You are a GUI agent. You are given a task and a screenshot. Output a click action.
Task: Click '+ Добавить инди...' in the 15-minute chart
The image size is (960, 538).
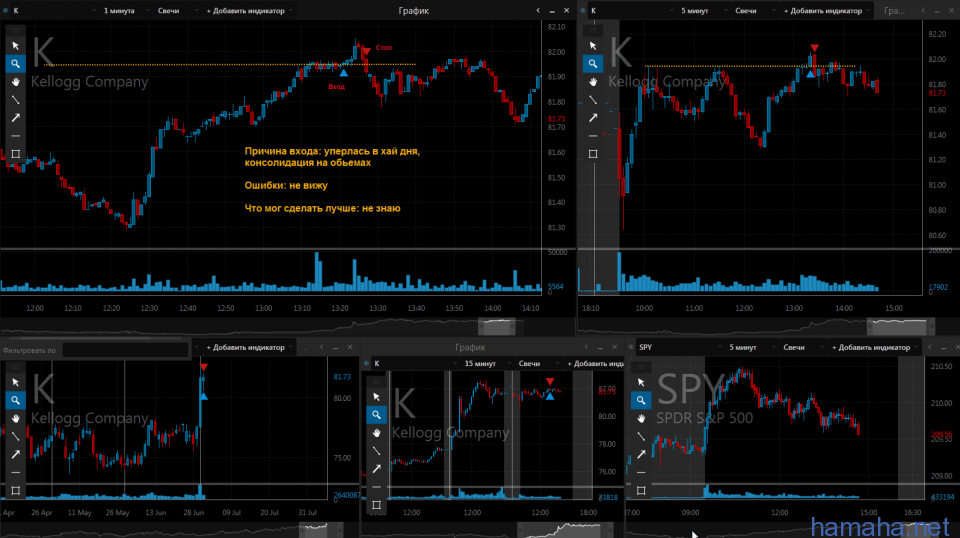(x=595, y=364)
